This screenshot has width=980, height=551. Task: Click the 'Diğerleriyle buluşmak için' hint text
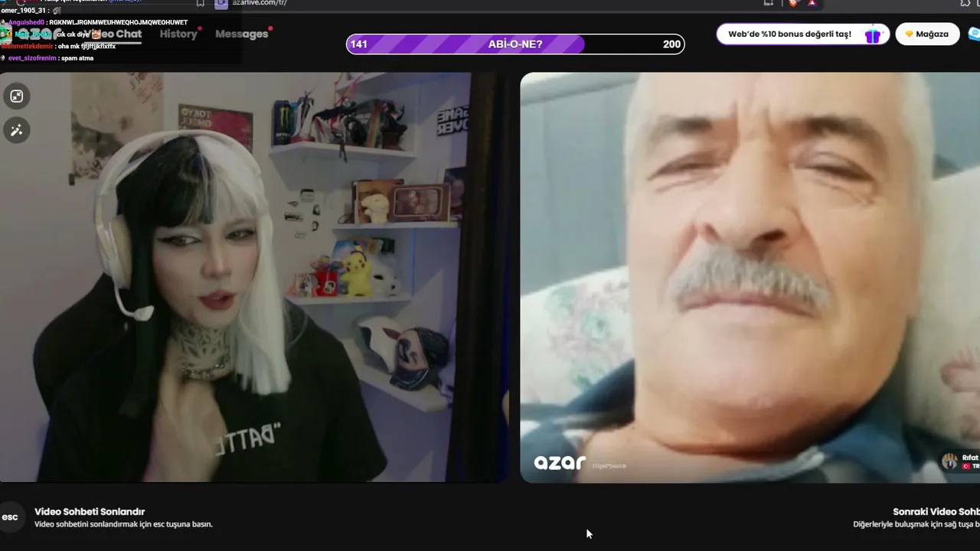[916, 524]
